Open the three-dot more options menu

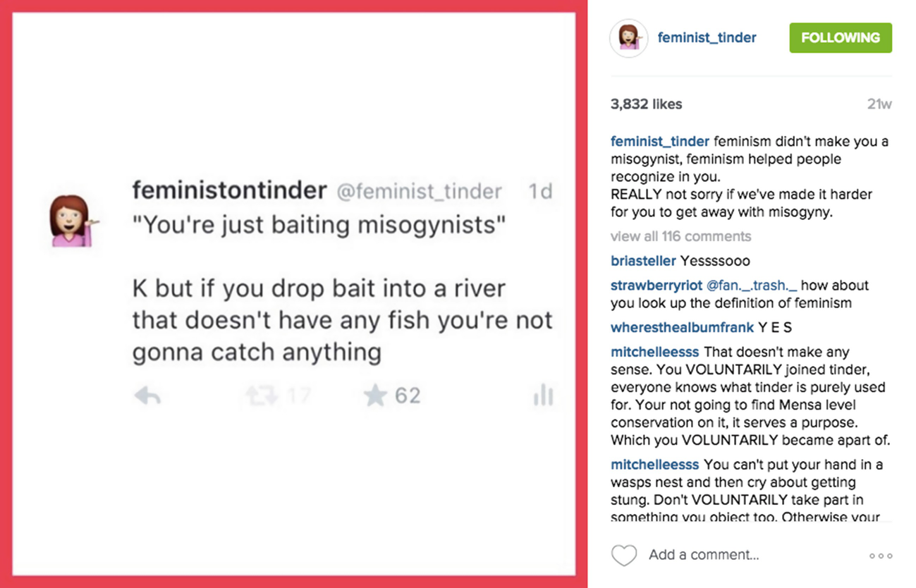(881, 556)
